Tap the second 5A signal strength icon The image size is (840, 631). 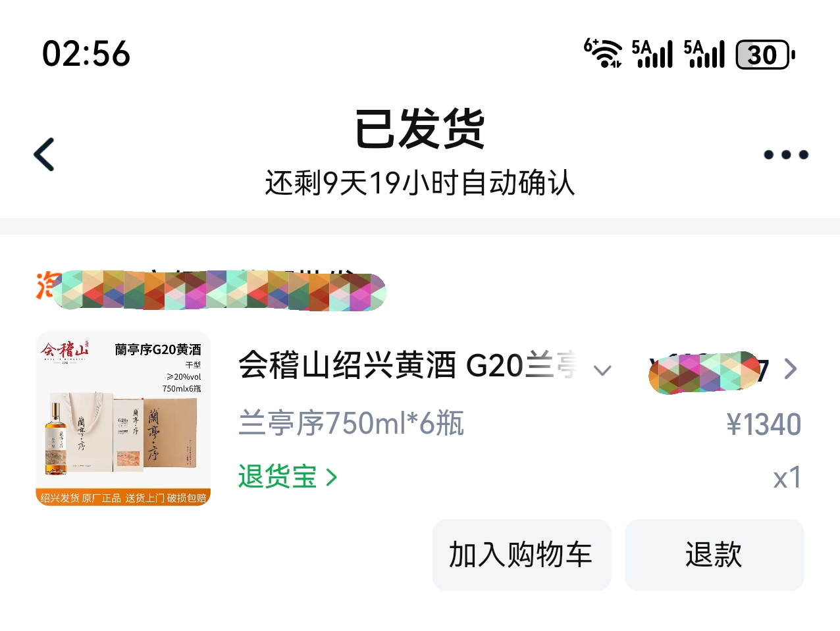point(704,54)
